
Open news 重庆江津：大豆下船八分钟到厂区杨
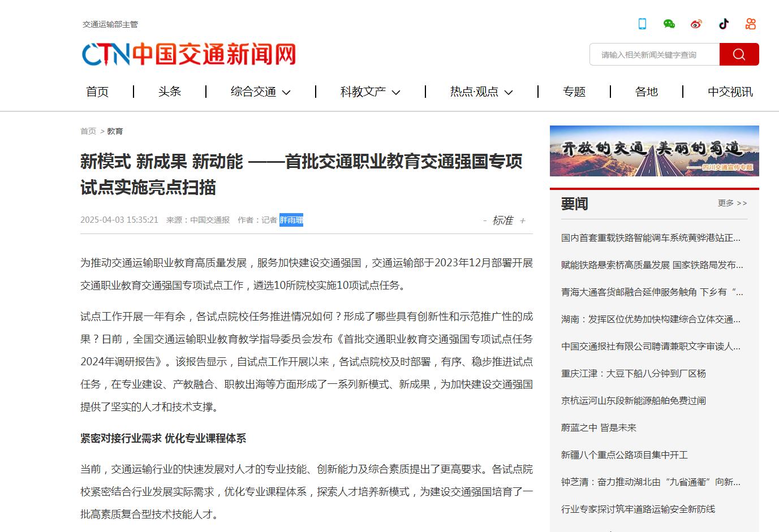pyautogui.click(x=634, y=374)
